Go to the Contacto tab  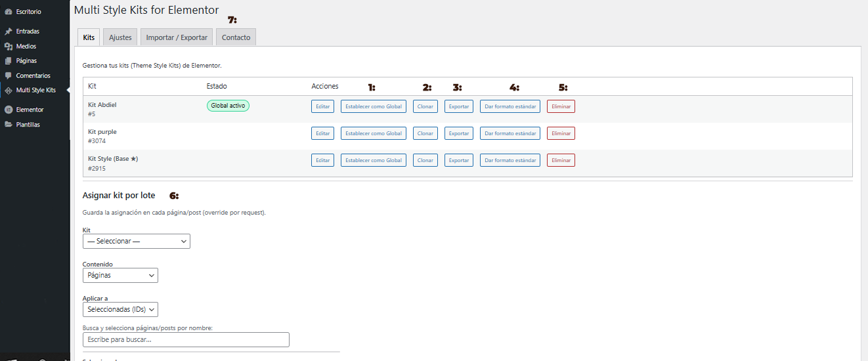236,37
